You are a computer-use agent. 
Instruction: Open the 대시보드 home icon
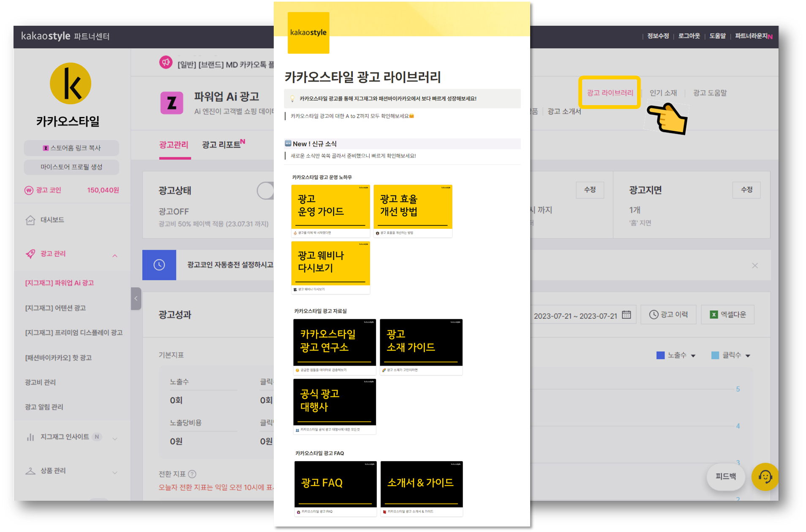tap(30, 220)
